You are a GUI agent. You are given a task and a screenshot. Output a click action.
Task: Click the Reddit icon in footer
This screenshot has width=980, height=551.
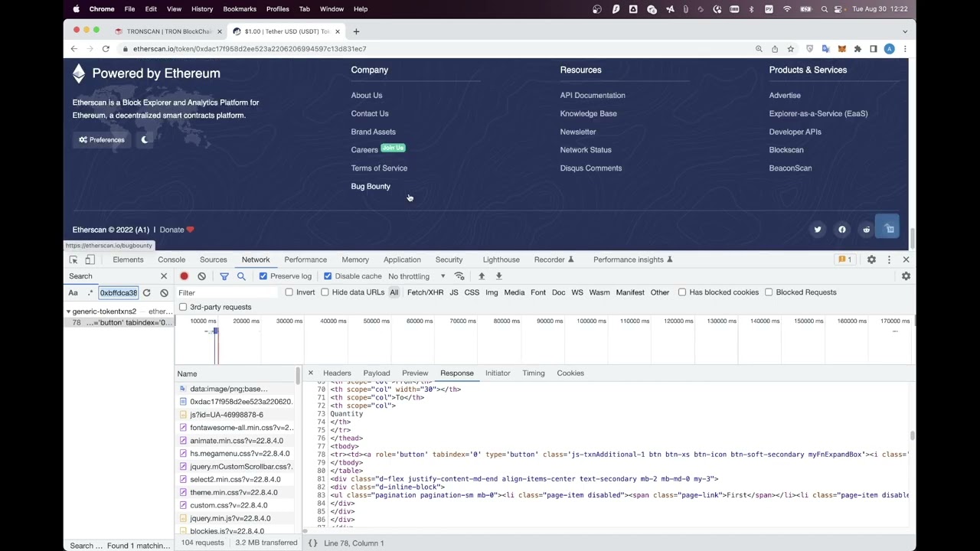pyautogui.click(x=867, y=230)
